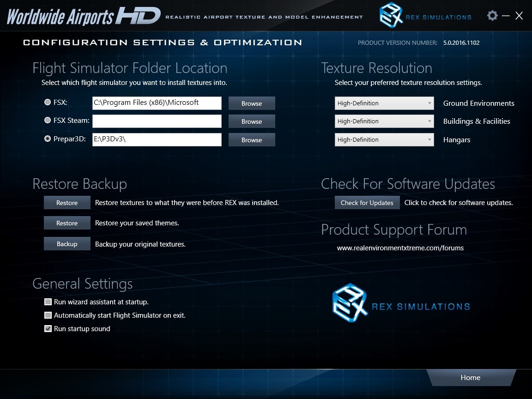Screen dimensions: 532x399
Task: Expand Buildings & Facilities resolution dropdown
Action: point(384,121)
